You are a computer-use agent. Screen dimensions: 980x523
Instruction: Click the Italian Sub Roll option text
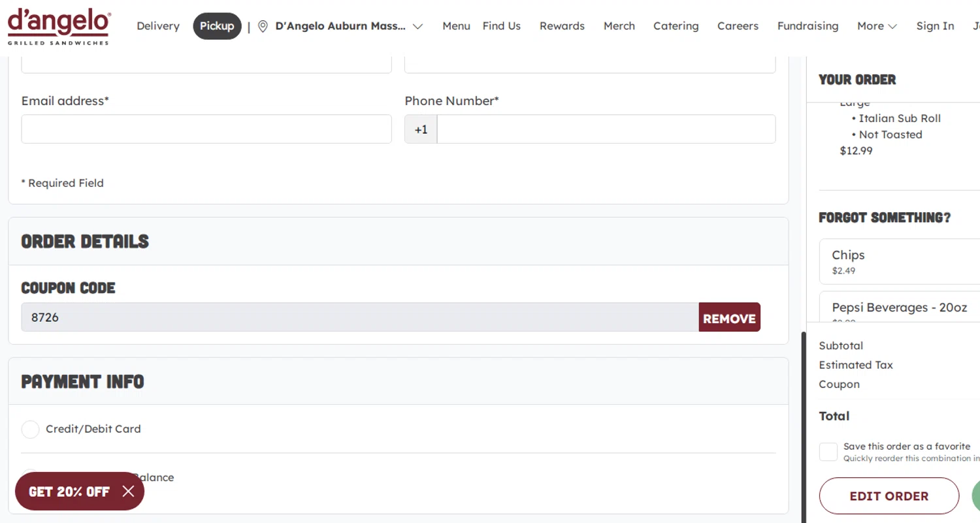point(900,118)
